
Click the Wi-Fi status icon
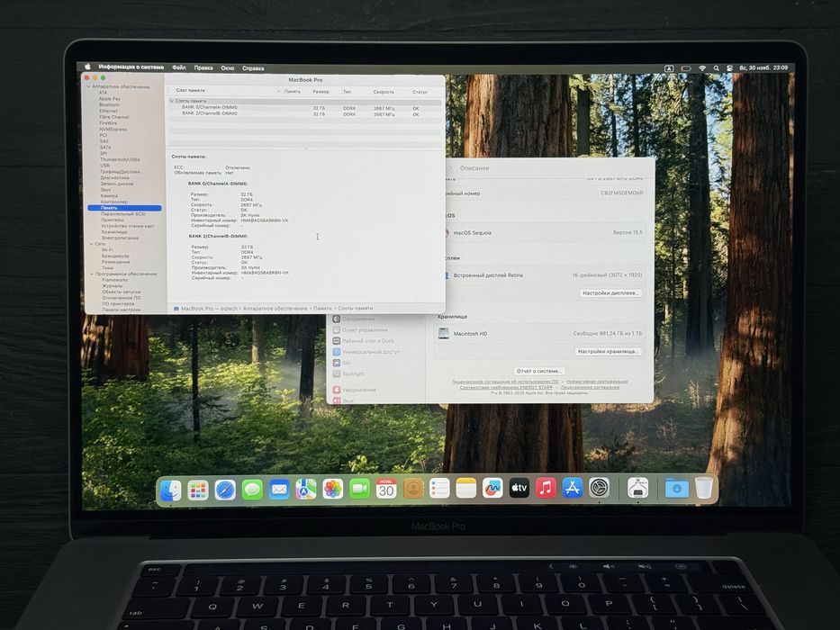(701, 68)
